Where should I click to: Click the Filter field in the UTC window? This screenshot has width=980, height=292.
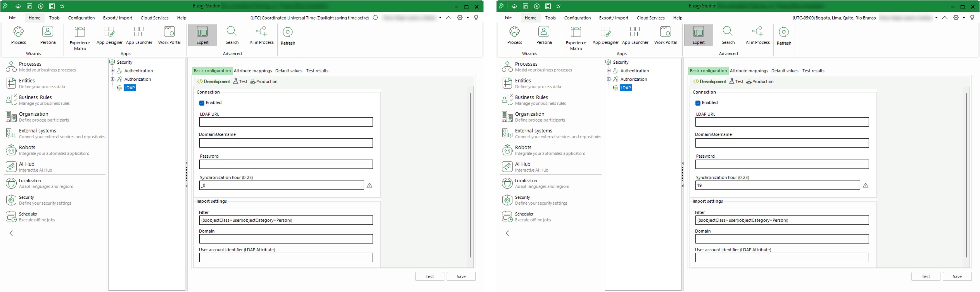pyautogui.click(x=286, y=220)
